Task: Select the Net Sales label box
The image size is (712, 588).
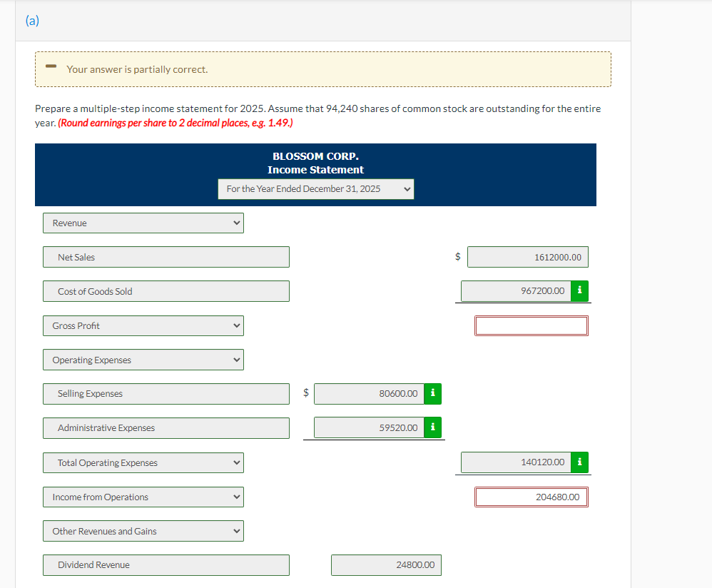Action: coord(166,257)
